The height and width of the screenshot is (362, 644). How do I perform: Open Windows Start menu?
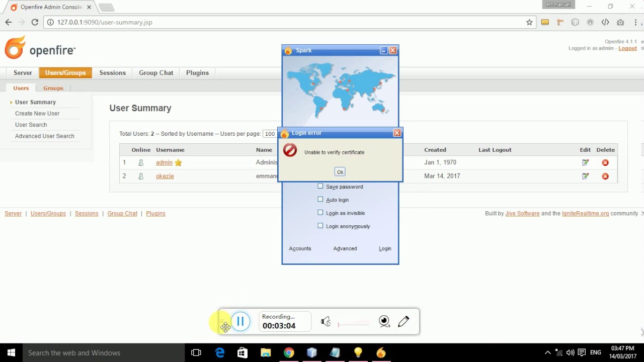pos(11,353)
